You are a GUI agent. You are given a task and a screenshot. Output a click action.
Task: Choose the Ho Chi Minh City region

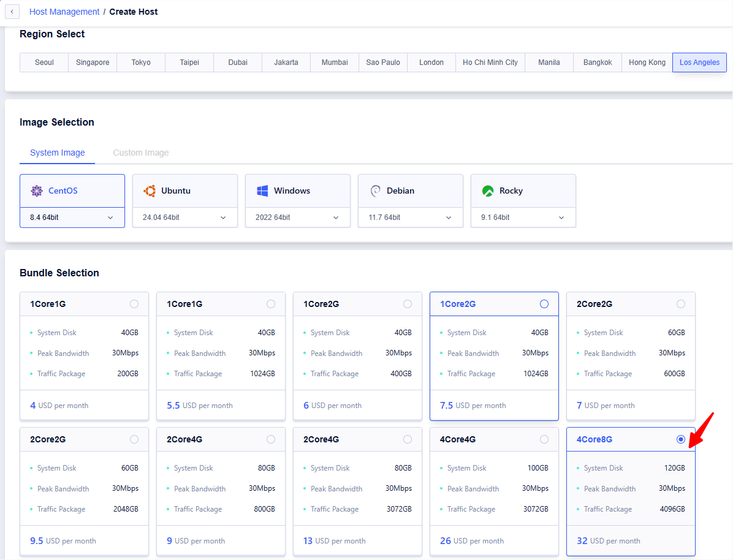pyautogui.click(x=490, y=62)
